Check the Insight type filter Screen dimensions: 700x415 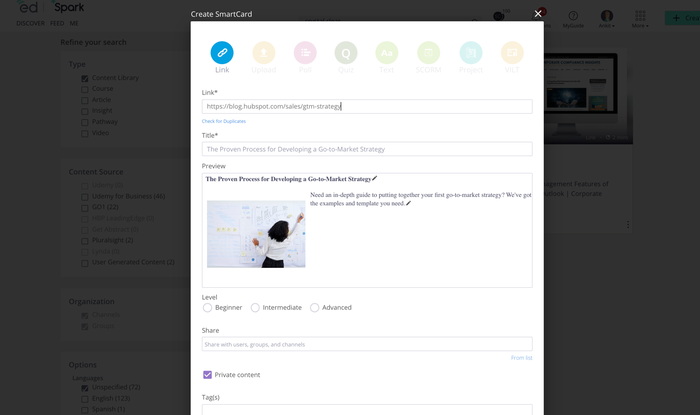coord(85,111)
